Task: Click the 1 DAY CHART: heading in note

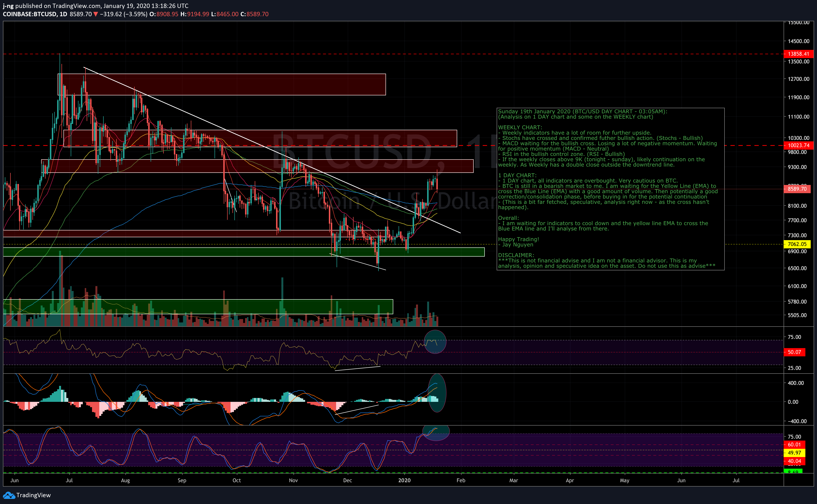Action: point(517,176)
